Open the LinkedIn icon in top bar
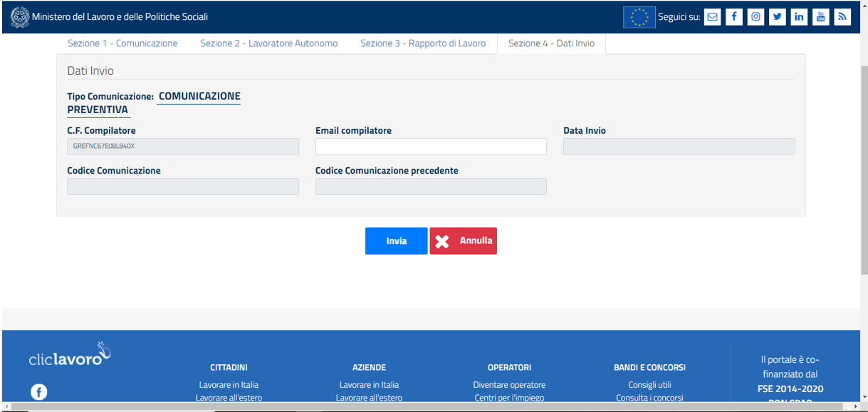868x412 pixels. coord(799,17)
